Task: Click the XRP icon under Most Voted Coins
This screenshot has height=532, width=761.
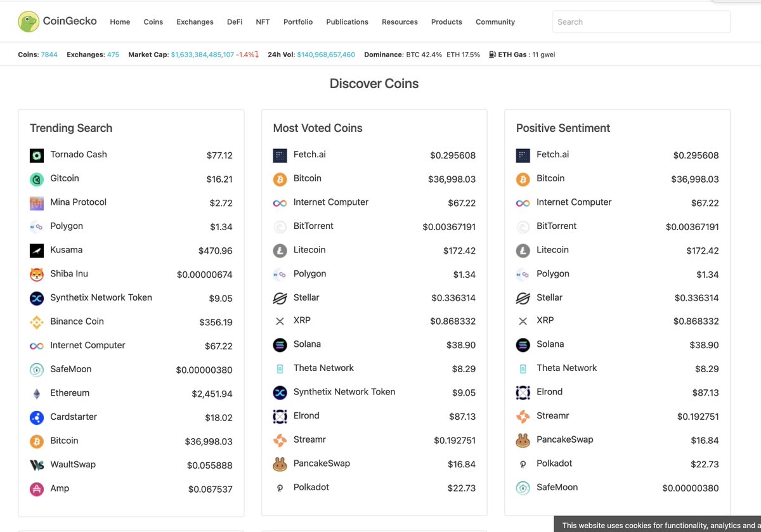Action: tap(280, 321)
